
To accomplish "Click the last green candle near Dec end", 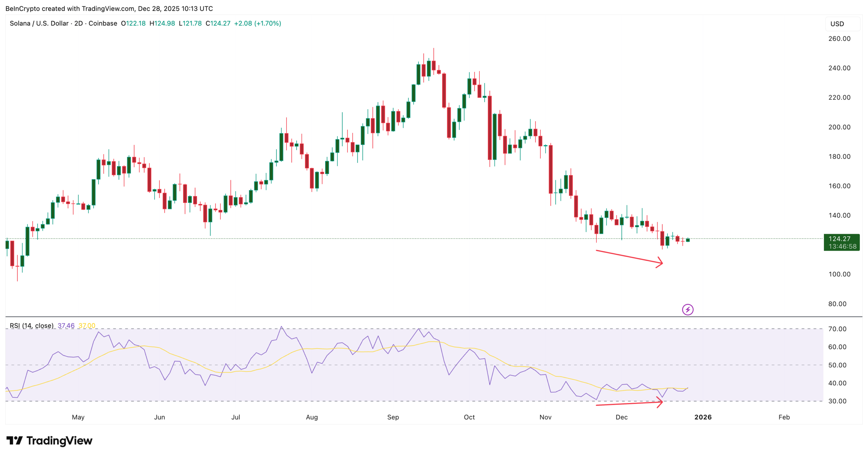I will (x=688, y=240).
